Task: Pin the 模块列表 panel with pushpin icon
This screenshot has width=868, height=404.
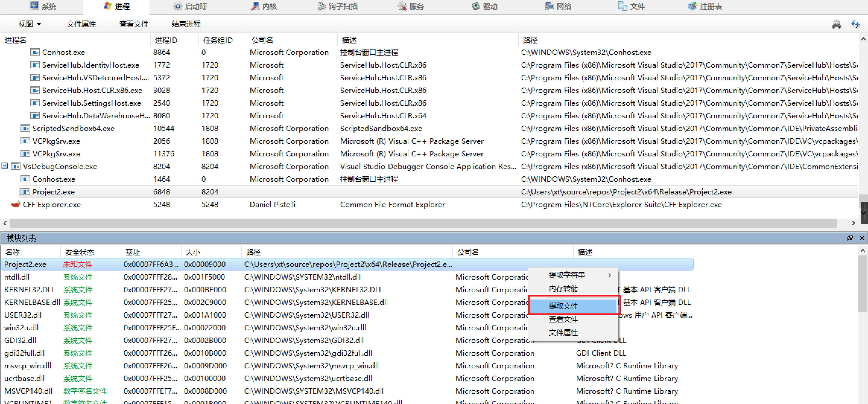Action: point(850,238)
